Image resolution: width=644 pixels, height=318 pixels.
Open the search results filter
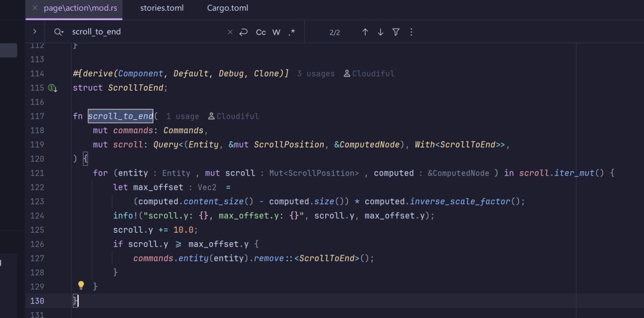point(396,32)
